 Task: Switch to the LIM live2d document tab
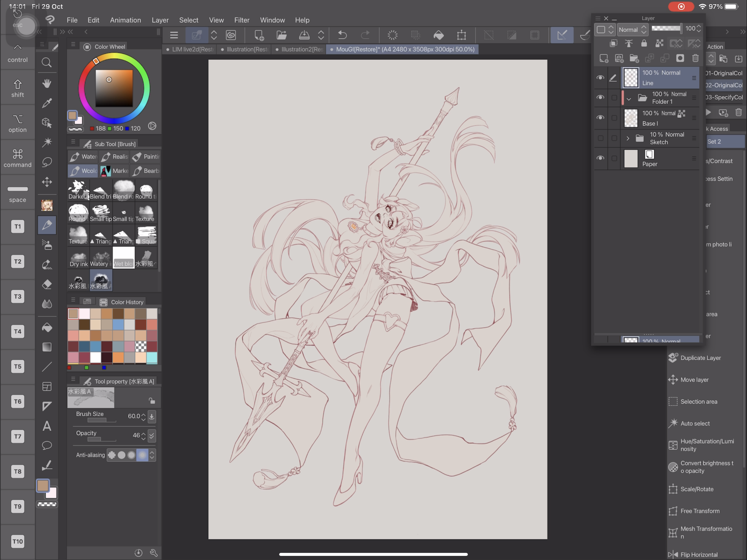[x=190, y=49]
